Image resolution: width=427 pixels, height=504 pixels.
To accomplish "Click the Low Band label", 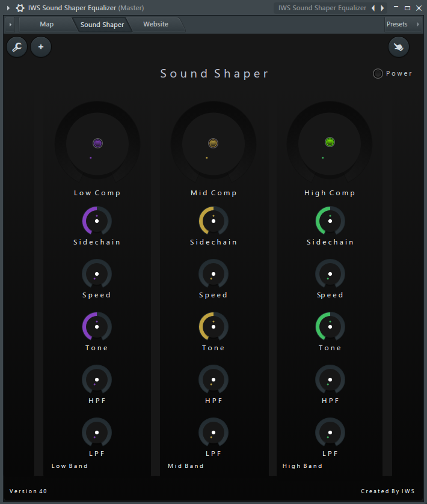I will 70,466.
